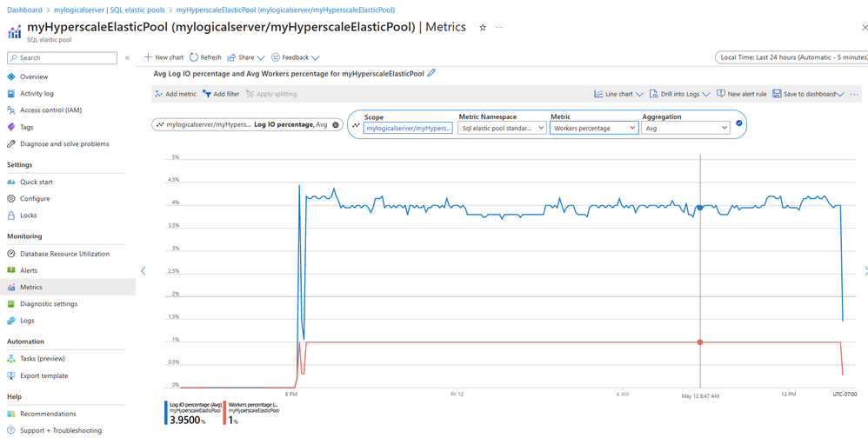Click the Alerts icon in sidebar
This screenshot has height=438, width=868.
(x=11, y=270)
